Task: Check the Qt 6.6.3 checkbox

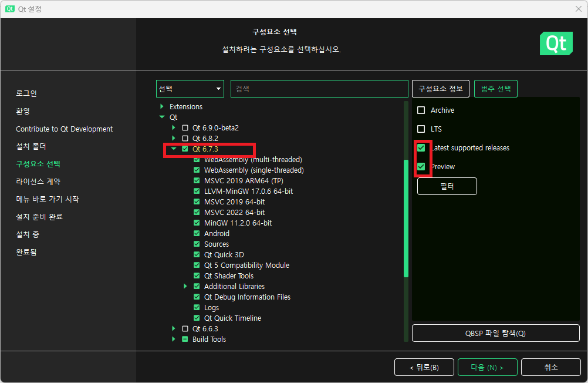Action: pyautogui.click(x=185, y=328)
